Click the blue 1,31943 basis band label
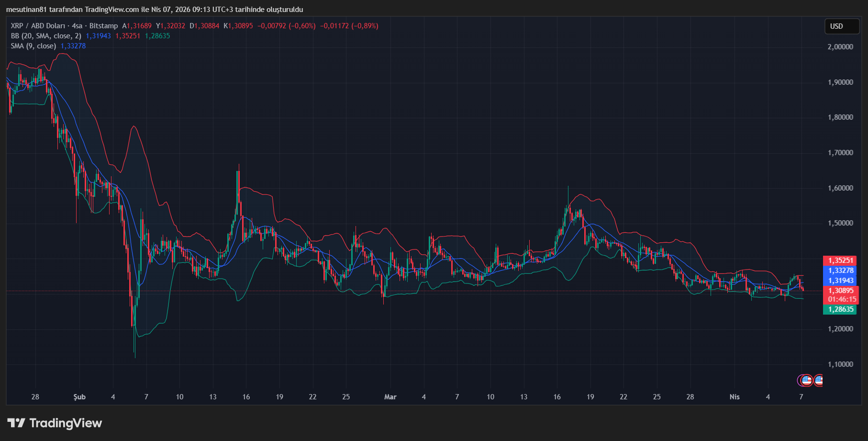The image size is (868, 441). [x=840, y=282]
